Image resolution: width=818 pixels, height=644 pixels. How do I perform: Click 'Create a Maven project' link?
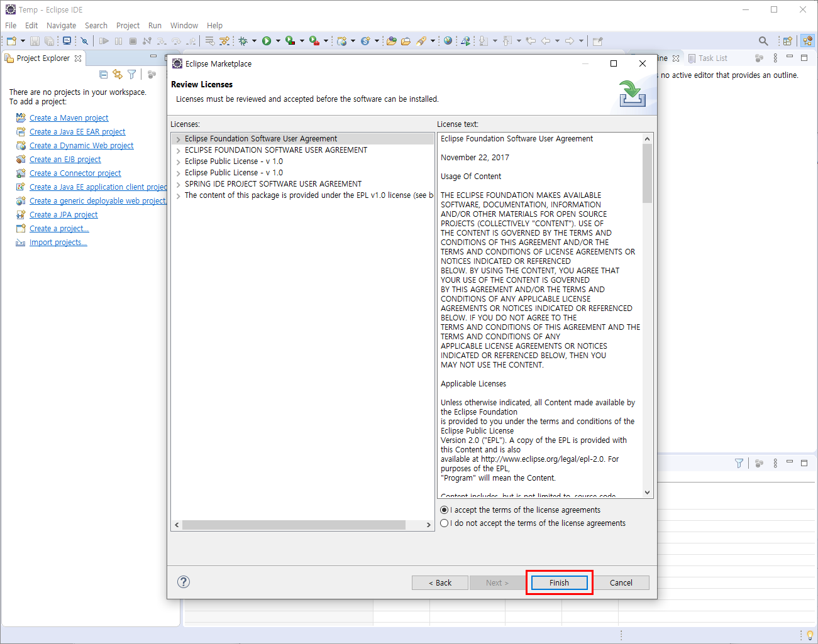coord(69,117)
